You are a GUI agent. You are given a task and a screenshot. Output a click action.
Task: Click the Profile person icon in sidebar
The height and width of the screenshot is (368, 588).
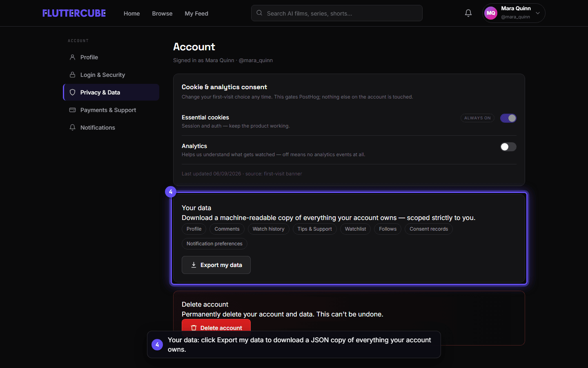click(x=72, y=57)
